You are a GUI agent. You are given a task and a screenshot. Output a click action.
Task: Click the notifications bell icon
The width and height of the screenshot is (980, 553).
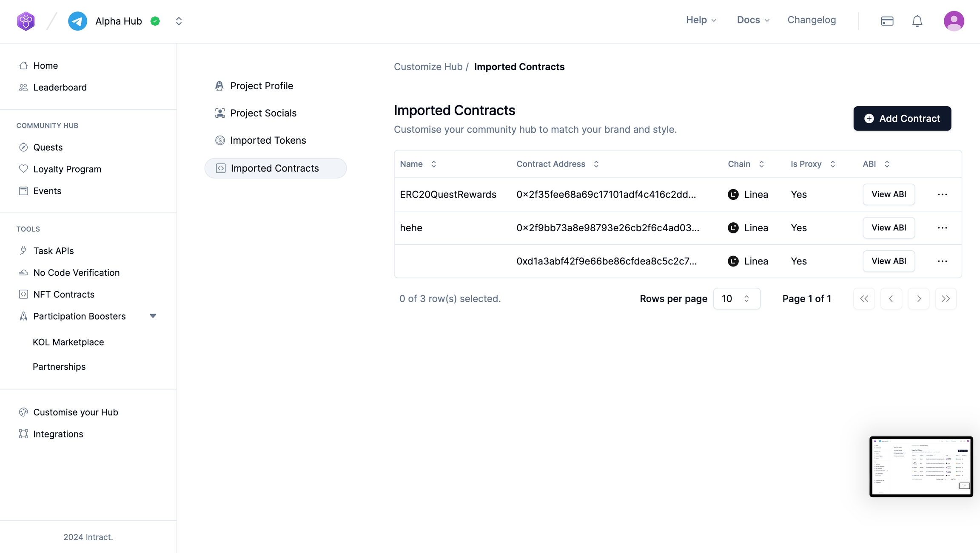pos(917,21)
